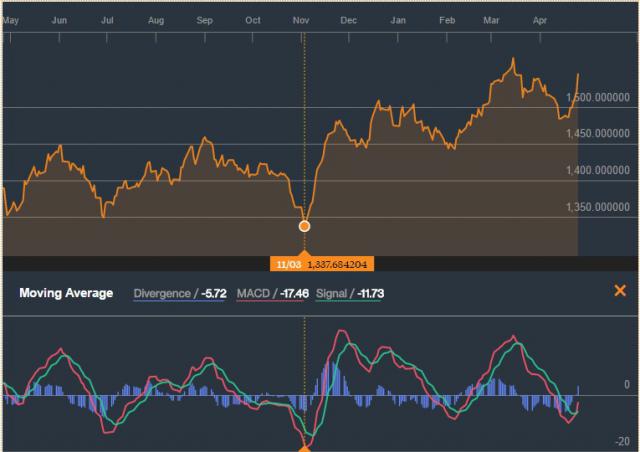
Task: Click the Apr month label
Action: [541, 19]
